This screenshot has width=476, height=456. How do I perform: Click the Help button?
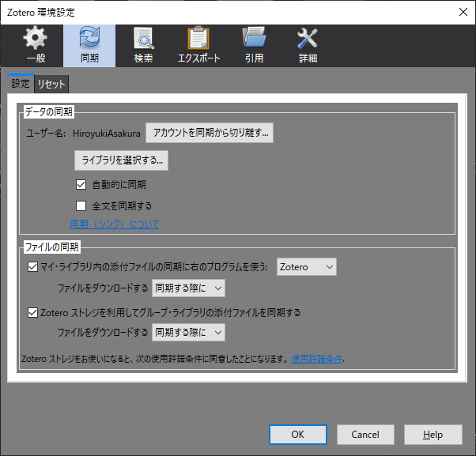pyautogui.click(x=433, y=435)
